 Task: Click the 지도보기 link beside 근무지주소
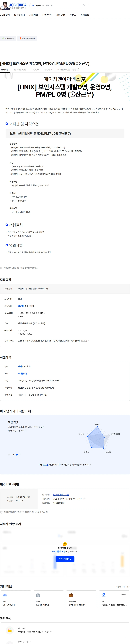coord(84,341)
